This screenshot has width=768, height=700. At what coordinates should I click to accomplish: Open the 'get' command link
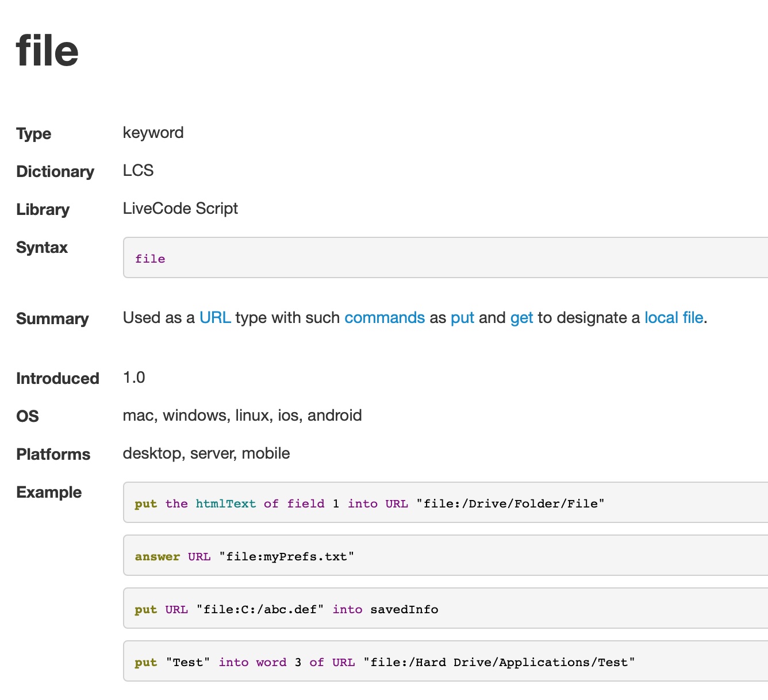[x=521, y=318]
